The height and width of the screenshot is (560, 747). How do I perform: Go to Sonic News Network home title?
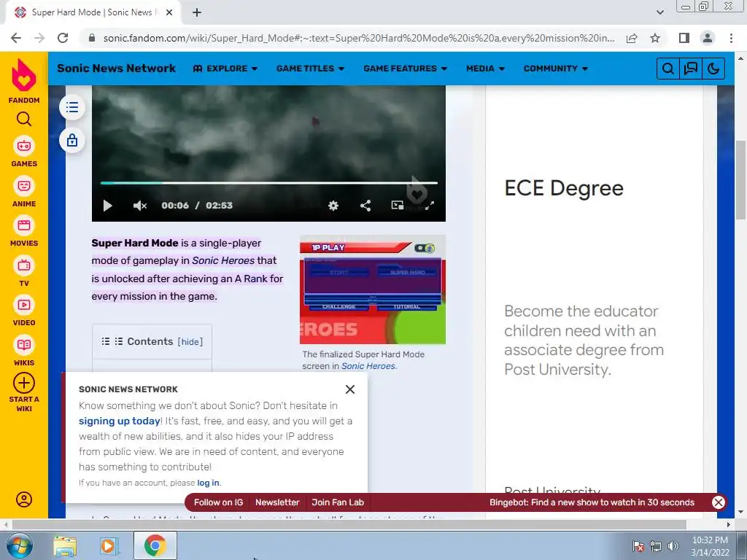pyautogui.click(x=116, y=68)
